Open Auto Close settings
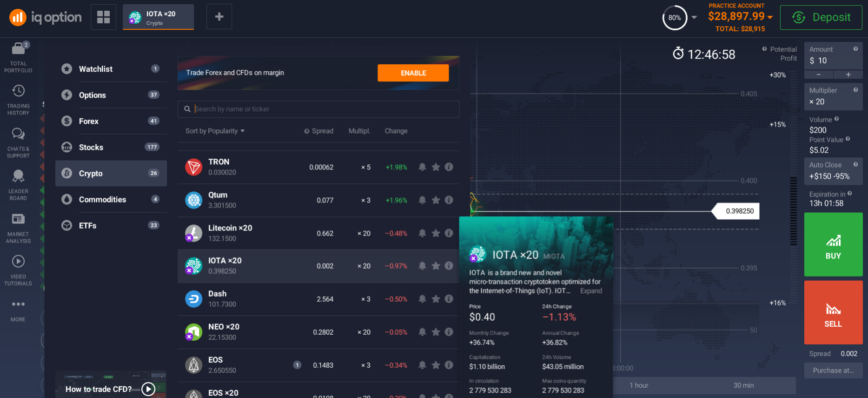 tap(833, 171)
